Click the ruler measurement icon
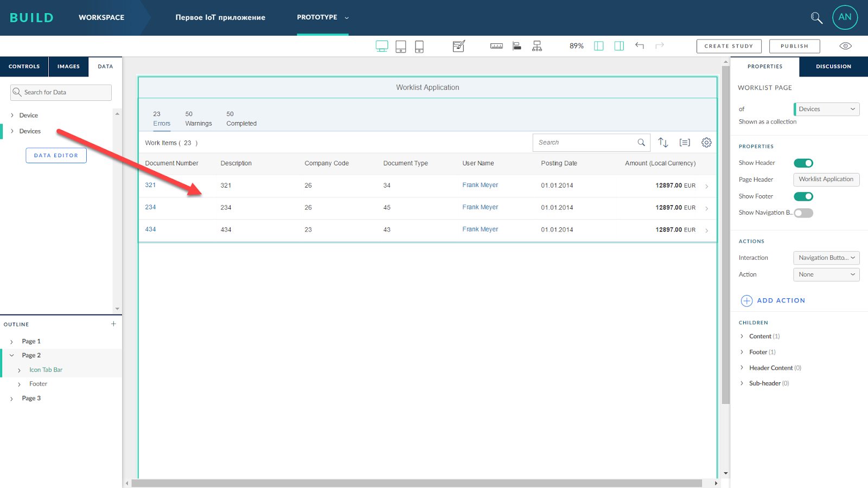868x488 pixels. [x=496, y=46]
